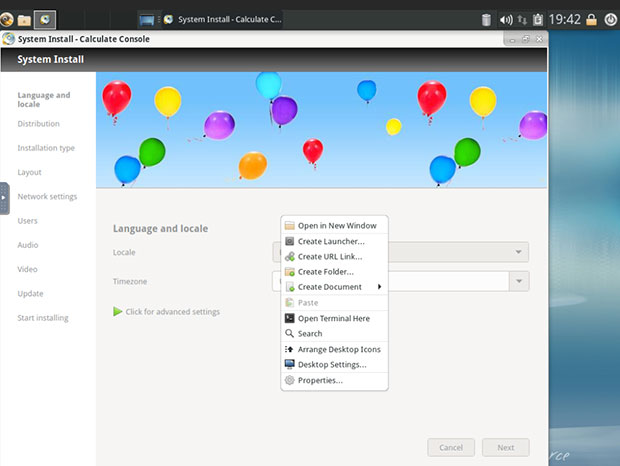Image resolution: width=620 pixels, height=466 pixels.
Task: Click the left edge sidebar collapse handle
Action: point(4,198)
